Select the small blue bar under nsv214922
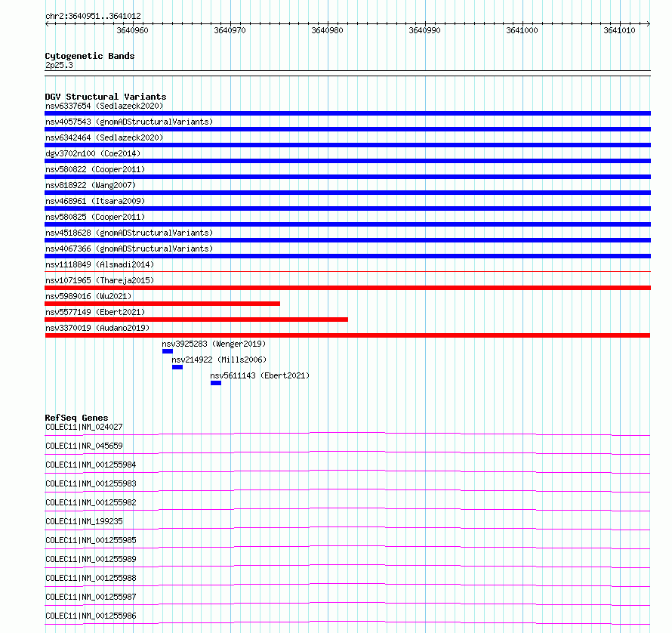 (x=177, y=367)
